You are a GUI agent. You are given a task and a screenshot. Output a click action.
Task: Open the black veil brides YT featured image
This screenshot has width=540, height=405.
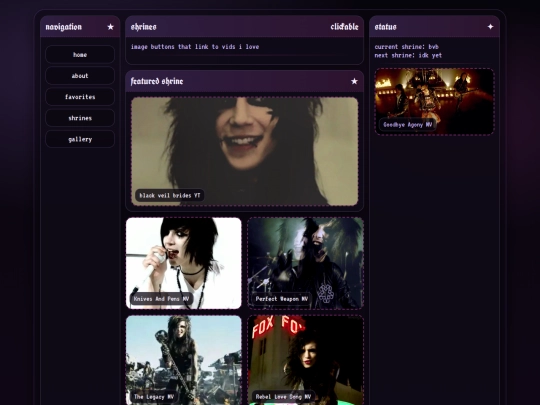click(245, 151)
